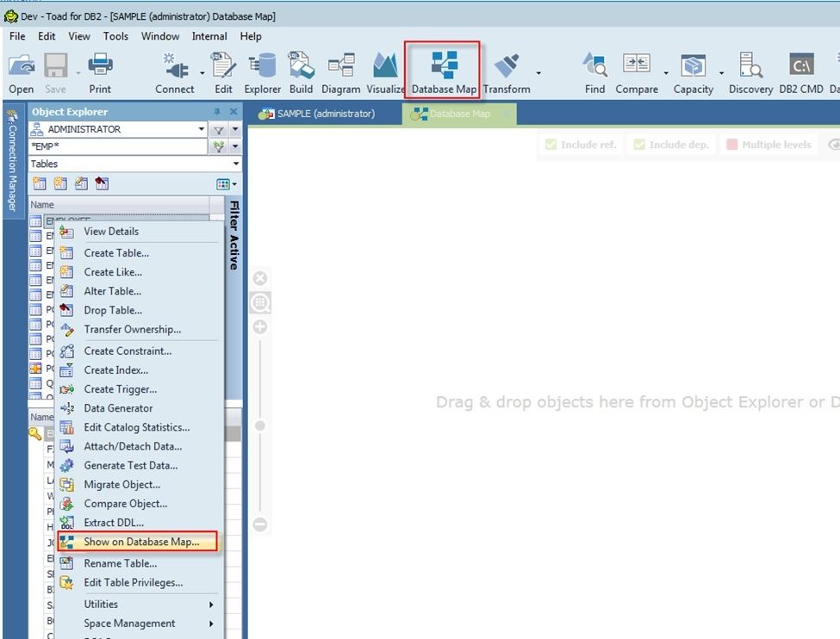
Task: Click the *EMP* object filter text field
Action: [118, 146]
